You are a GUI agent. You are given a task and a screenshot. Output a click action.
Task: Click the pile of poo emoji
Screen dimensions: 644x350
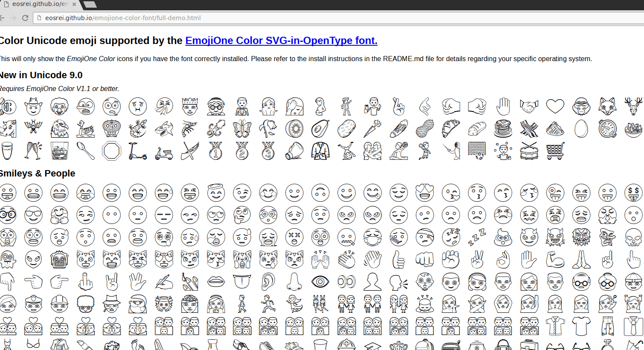coord(503,237)
